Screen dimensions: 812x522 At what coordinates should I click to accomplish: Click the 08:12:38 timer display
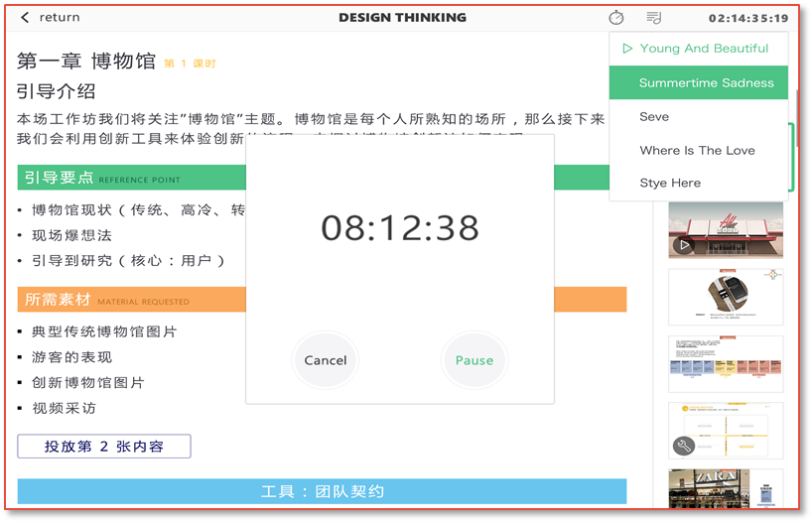tap(400, 228)
